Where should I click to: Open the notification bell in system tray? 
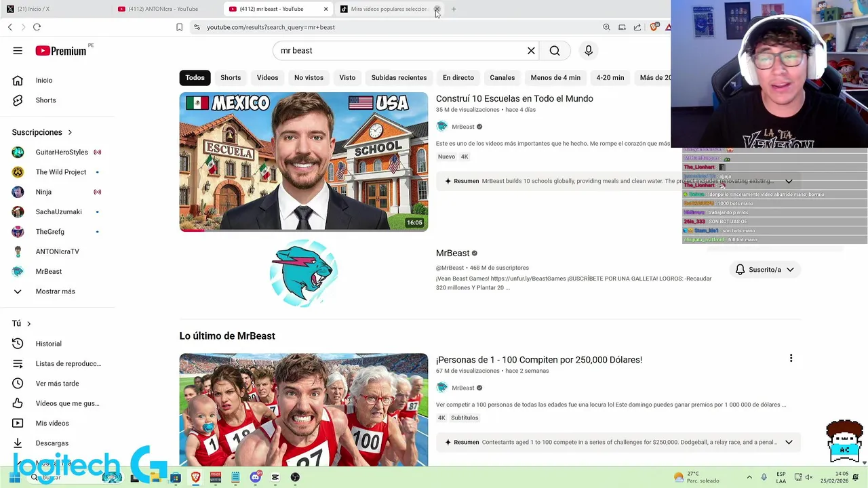coord(856,477)
